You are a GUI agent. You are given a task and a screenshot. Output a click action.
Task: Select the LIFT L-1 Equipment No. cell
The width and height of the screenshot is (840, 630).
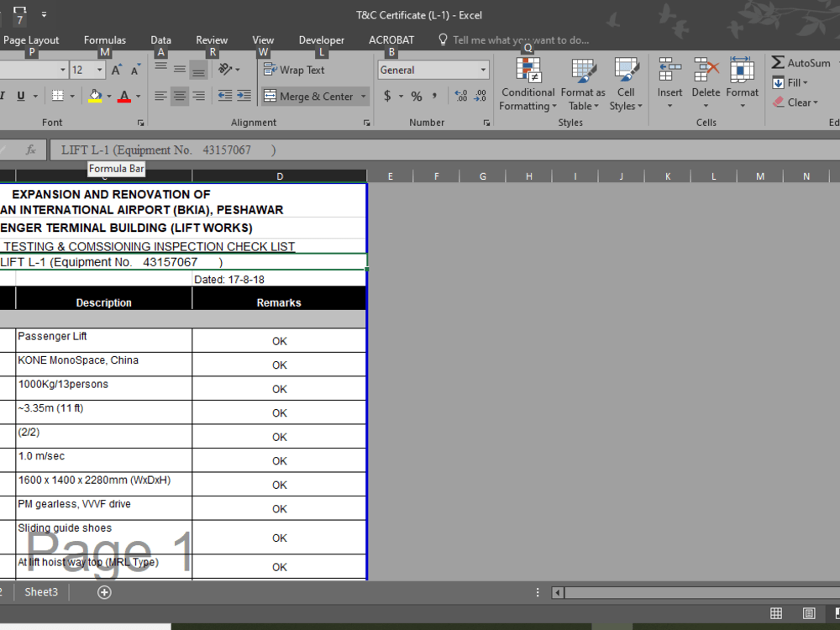[182, 262]
